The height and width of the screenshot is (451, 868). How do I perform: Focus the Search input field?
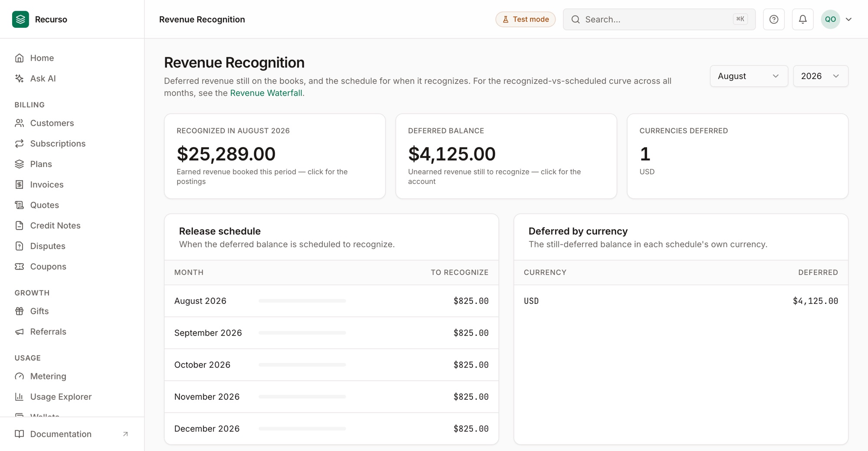[659, 19]
